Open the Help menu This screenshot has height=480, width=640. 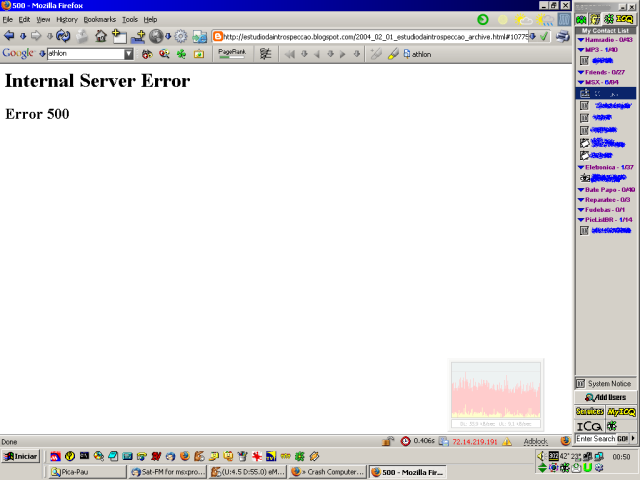point(150,19)
